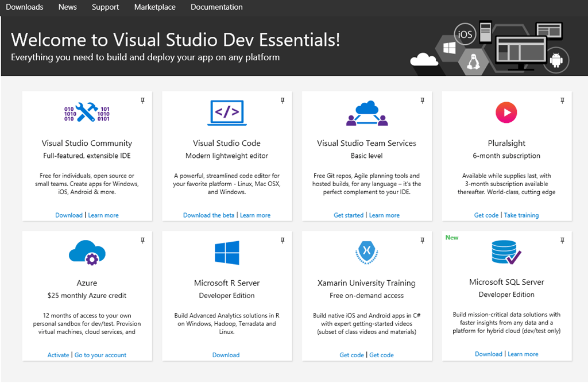The height and width of the screenshot is (383, 588).
Task: Click the Welcome to Visual Studio Dev Essentials heading
Action: [176, 40]
